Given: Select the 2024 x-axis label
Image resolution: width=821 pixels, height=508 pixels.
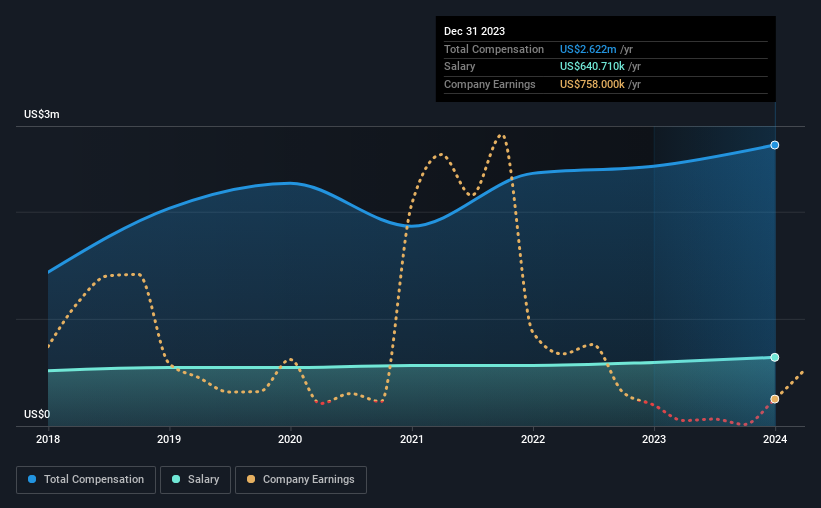Looking at the screenshot, I should 775,439.
